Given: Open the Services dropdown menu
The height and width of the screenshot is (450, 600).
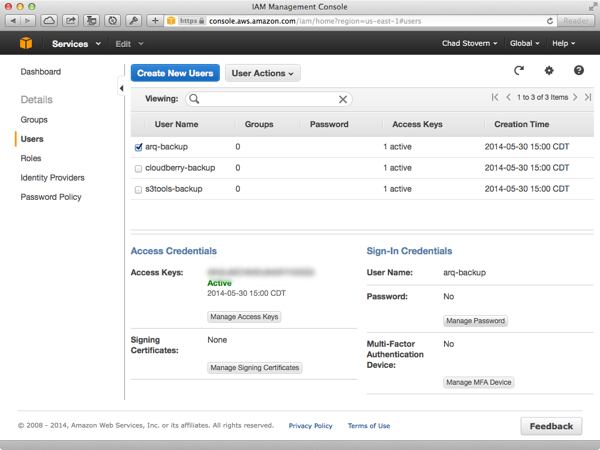Looking at the screenshot, I should click(x=76, y=44).
